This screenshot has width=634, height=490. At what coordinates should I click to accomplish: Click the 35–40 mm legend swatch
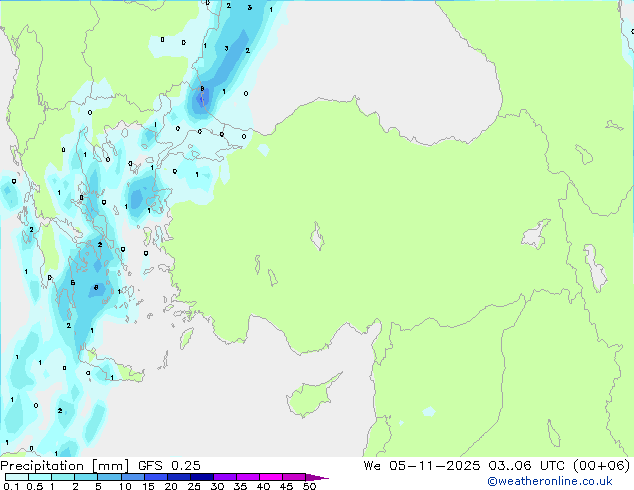(x=247, y=477)
